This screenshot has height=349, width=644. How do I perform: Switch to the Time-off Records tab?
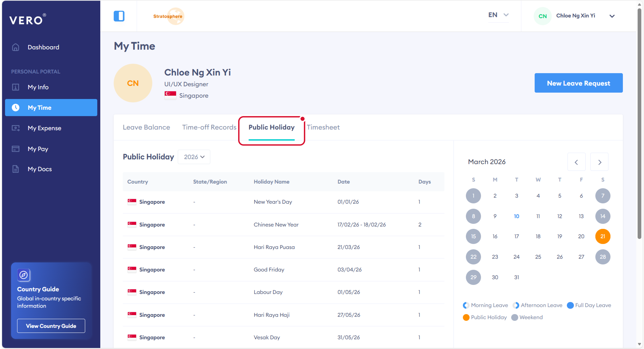(209, 127)
